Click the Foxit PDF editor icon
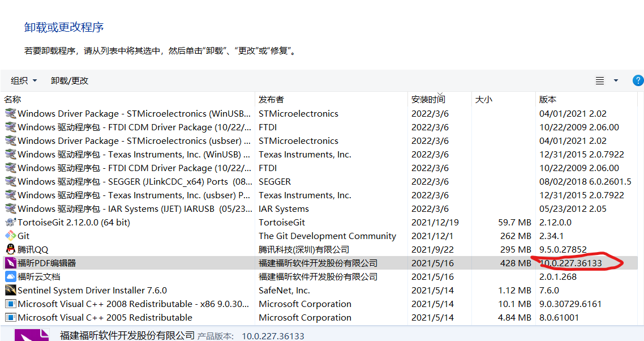 coord(10,263)
